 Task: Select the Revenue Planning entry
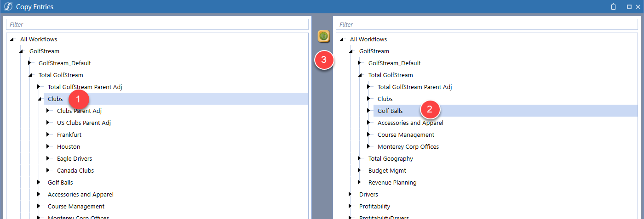[x=392, y=182]
